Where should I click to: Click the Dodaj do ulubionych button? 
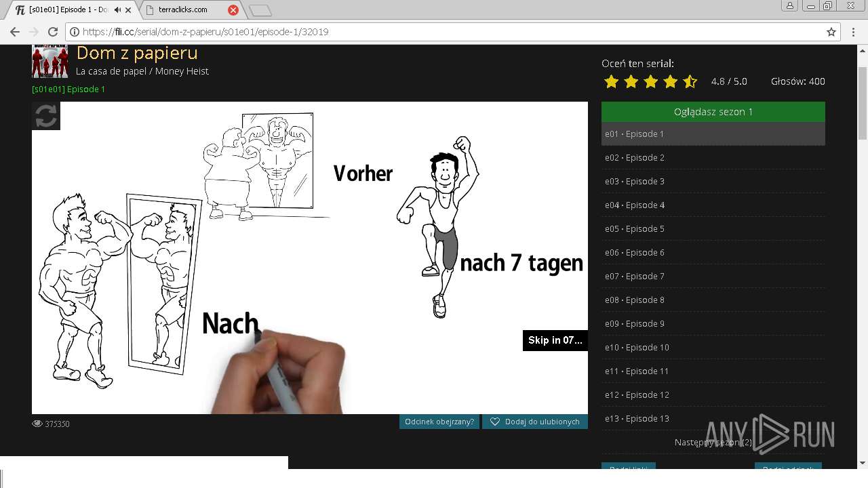pyautogui.click(x=535, y=422)
